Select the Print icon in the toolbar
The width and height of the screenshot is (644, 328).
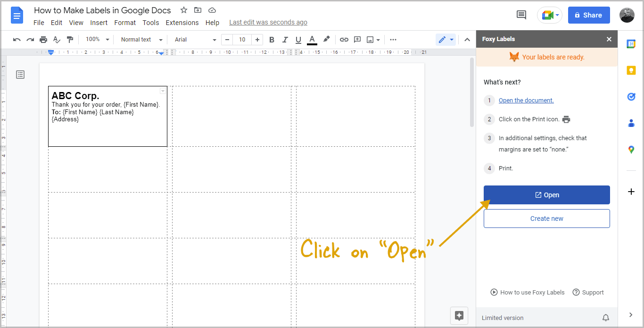click(43, 39)
